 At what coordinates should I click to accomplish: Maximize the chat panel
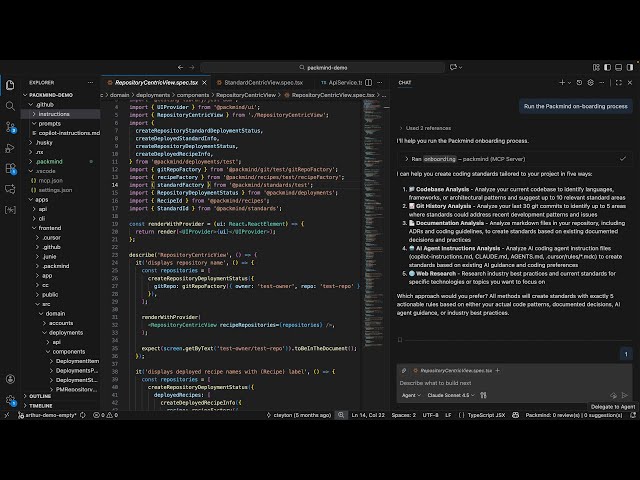pos(619,82)
